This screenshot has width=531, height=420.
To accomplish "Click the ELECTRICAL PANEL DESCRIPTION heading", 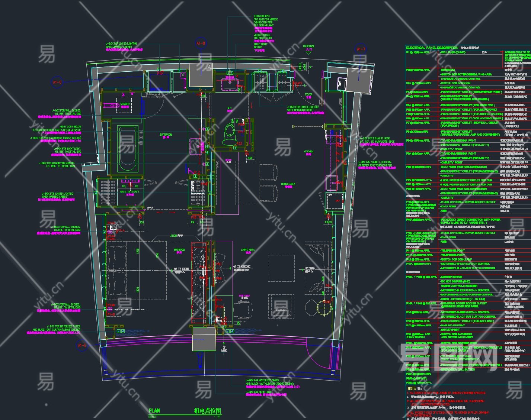I will pyautogui.click(x=432, y=48).
